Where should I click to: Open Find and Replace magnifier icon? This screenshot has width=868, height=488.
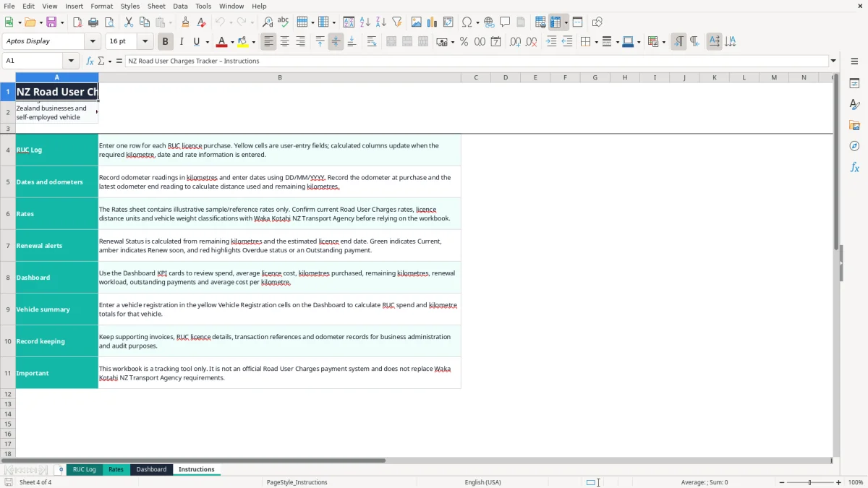(268, 22)
